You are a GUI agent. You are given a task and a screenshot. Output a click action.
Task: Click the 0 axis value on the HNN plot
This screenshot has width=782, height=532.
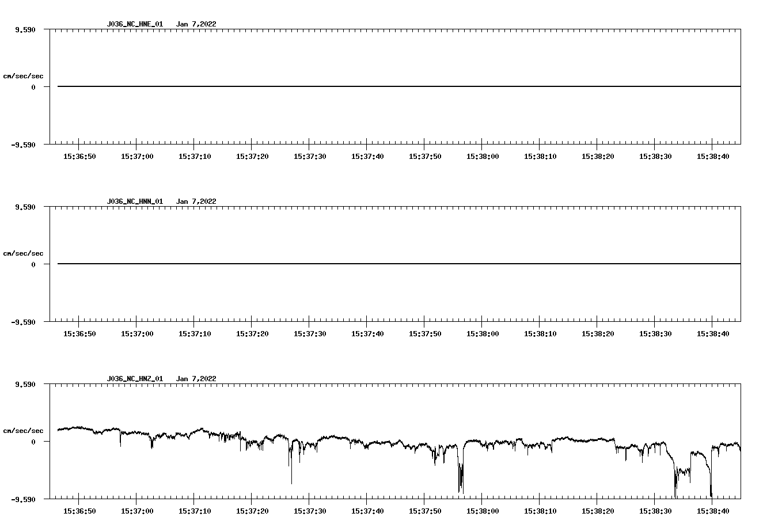click(x=33, y=264)
